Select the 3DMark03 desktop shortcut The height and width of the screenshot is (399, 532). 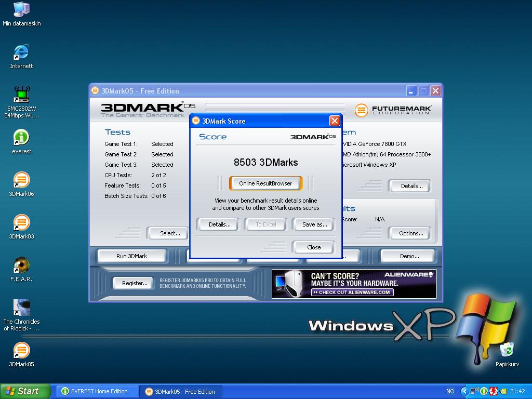pyautogui.click(x=21, y=227)
